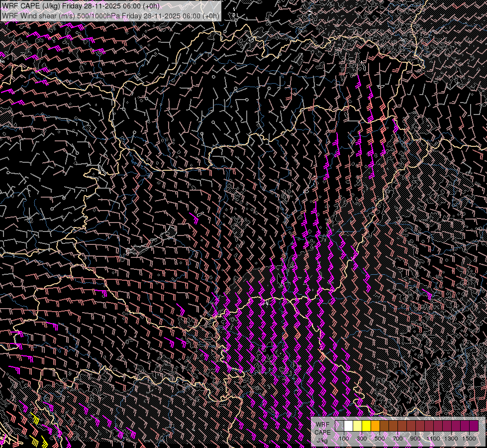Click the WRF CAPE J/kg legend title
The width and height of the screenshot is (487, 448).
point(322,432)
